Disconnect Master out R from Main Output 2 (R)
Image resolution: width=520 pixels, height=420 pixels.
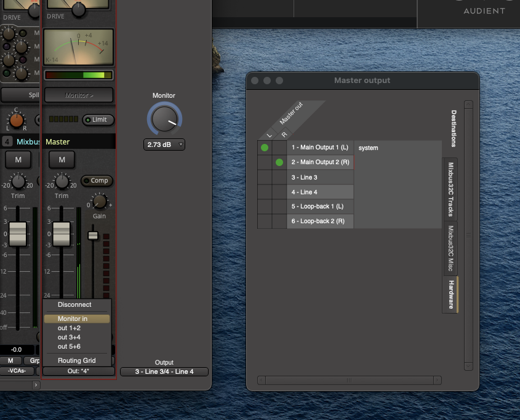[279, 162]
